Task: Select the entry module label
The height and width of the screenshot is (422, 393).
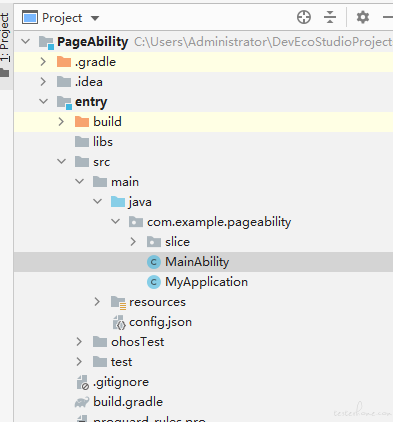Action: [91, 102]
